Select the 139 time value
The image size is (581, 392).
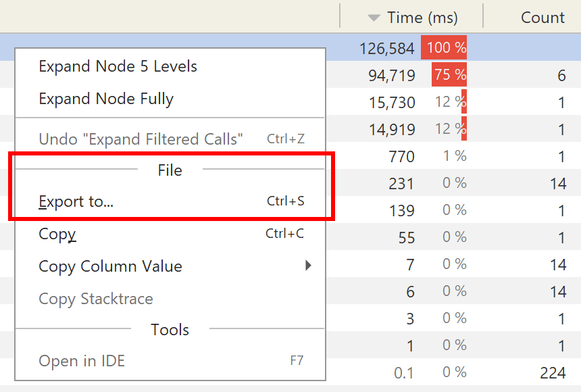(402, 211)
